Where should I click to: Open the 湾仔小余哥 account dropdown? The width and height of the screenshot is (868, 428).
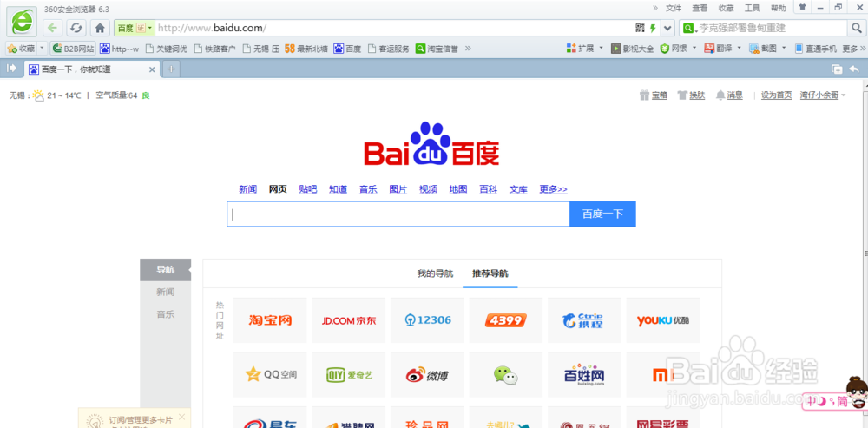point(823,95)
